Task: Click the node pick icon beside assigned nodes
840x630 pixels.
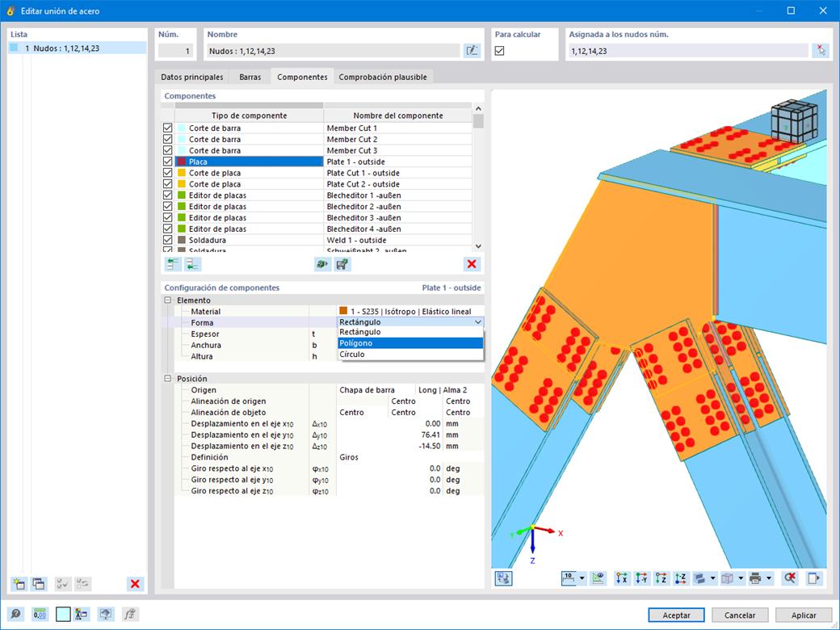Action: coord(821,51)
